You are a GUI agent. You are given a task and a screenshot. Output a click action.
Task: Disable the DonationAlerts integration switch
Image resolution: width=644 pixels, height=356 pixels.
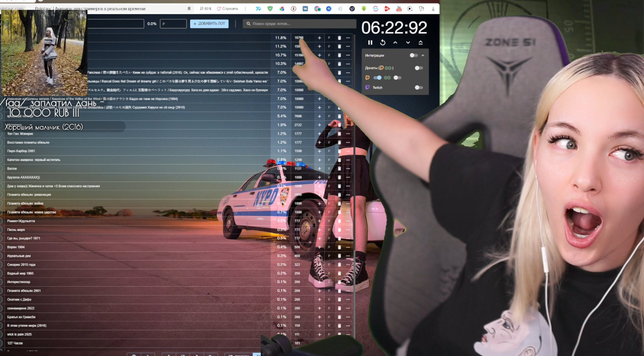point(377,78)
